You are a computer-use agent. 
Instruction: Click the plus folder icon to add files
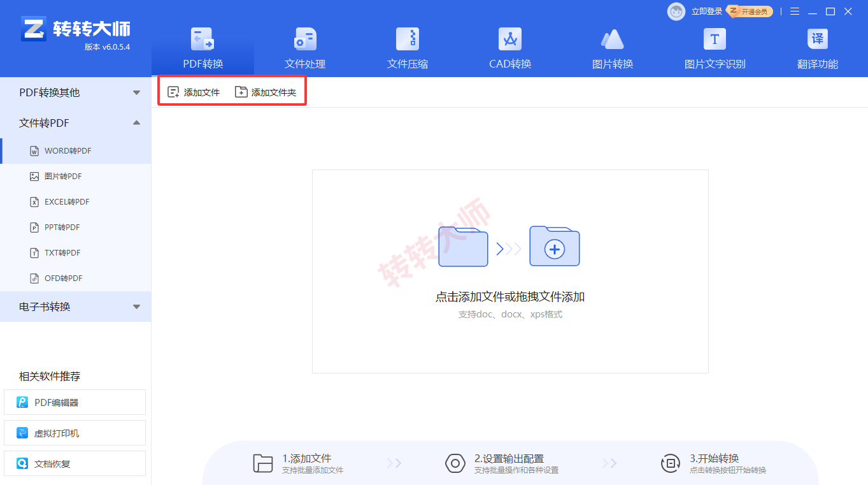coord(555,246)
